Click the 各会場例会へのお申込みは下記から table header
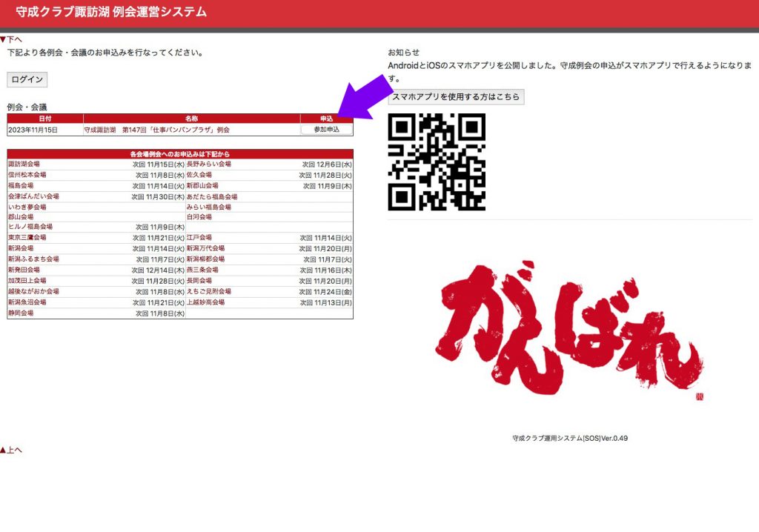Screen dimensions: 759x532 coord(180,154)
